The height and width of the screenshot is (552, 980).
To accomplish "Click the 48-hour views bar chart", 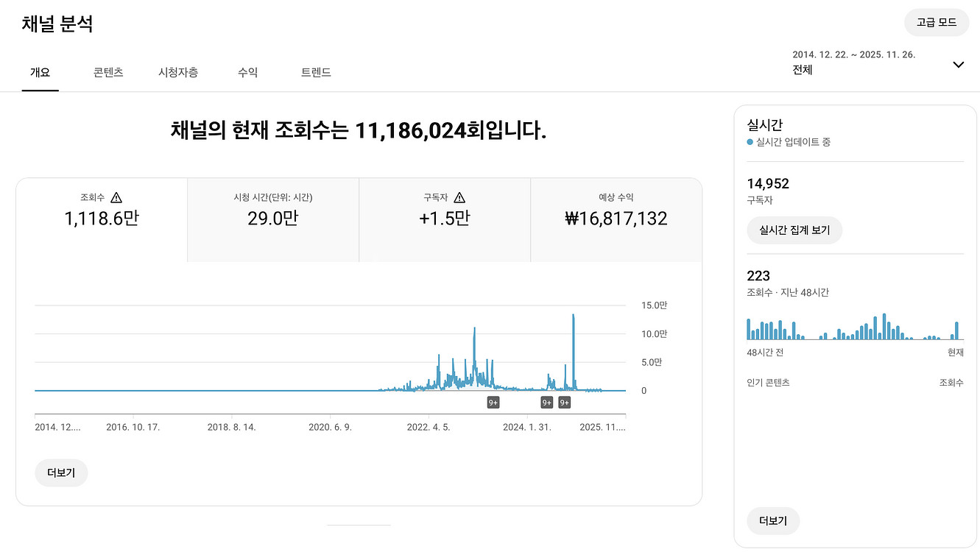I will [x=854, y=328].
